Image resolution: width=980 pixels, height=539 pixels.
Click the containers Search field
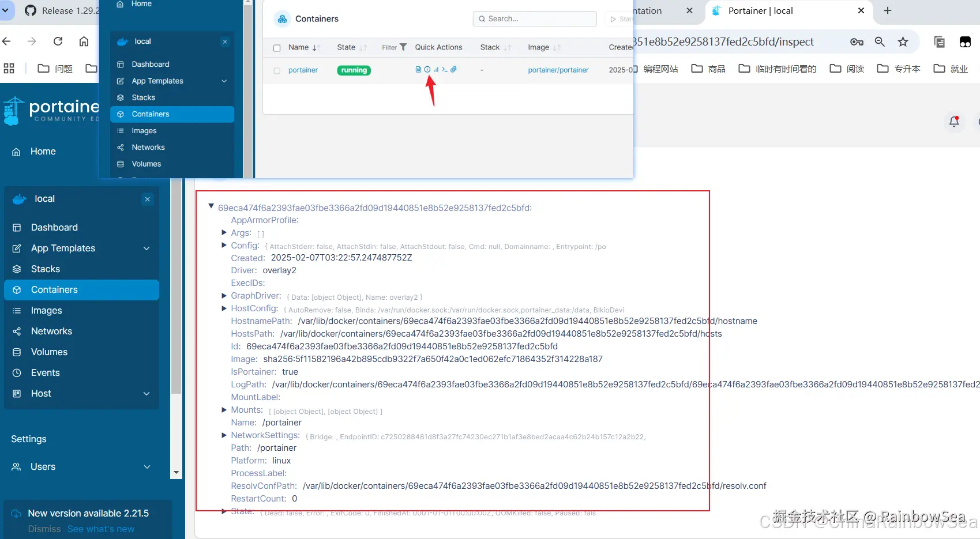pyautogui.click(x=535, y=19)
